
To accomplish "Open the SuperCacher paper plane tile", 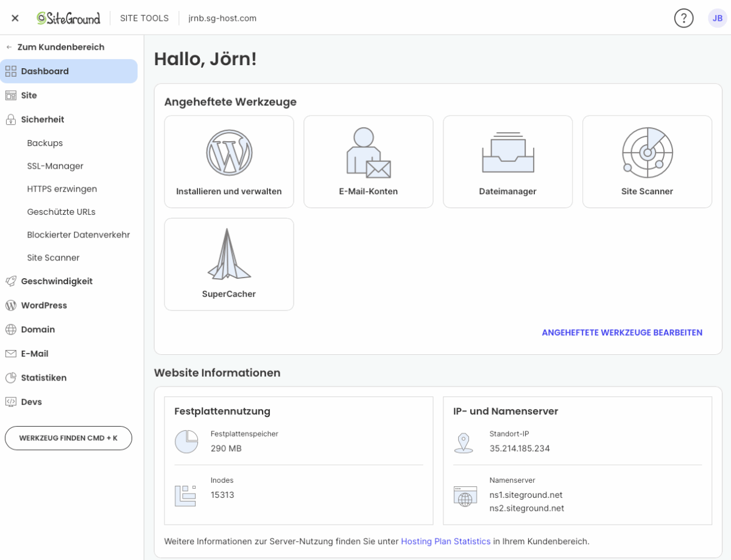I will [229, 264].
